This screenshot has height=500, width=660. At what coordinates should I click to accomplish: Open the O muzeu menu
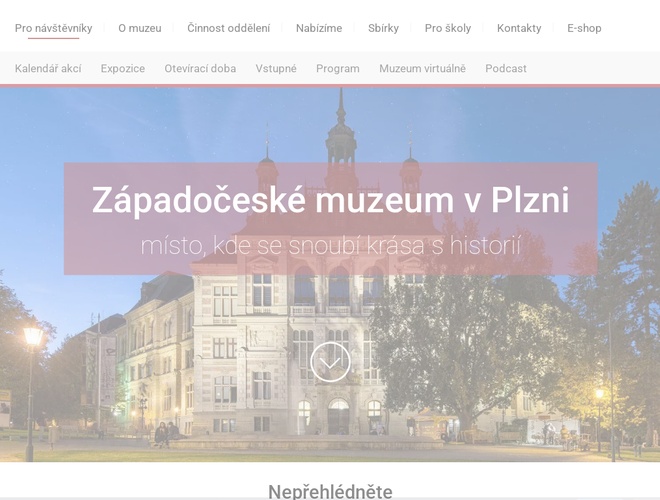coord(139,28)
